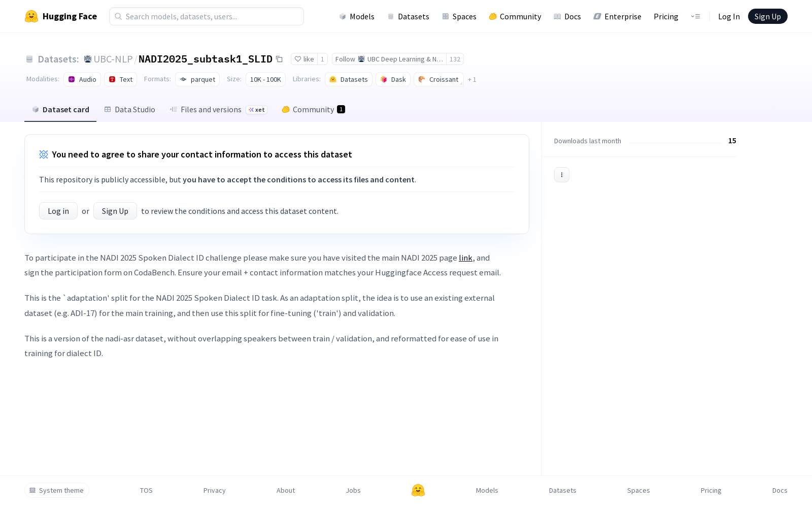Click the dark Sign Up button in header
Viewport: 812px width, 508px height.
tap(768, 16)
